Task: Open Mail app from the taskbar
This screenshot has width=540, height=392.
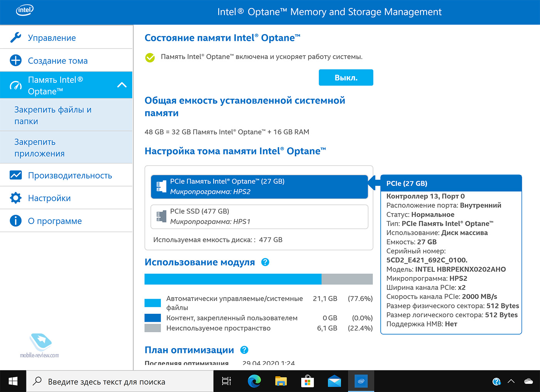Action: [334, 381]
